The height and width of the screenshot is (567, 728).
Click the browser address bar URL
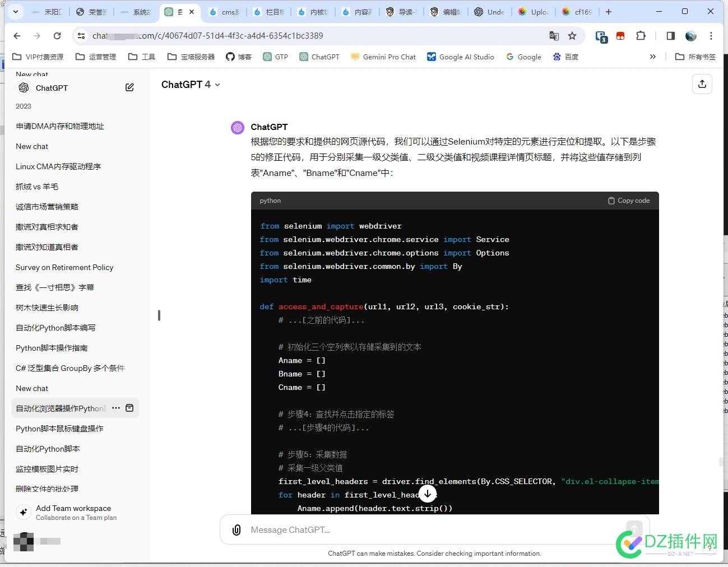(x=208, y=36)
